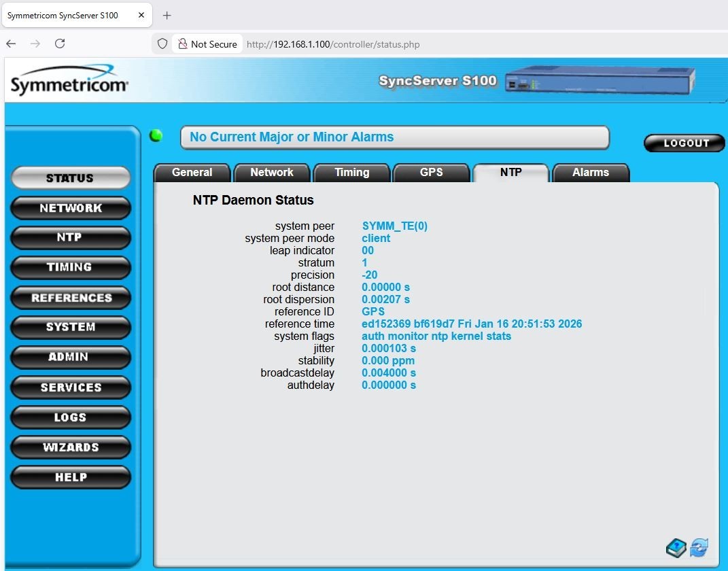Switch to the Network tab
This screenshot has height=571, width=728.
272,172
